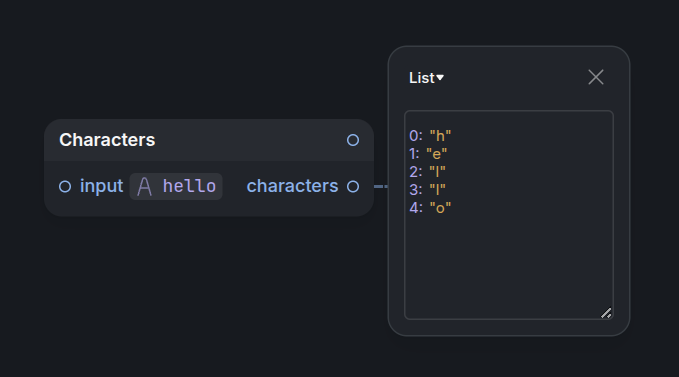Click empty area inside list output box
The height and width of the screenshot is (377, 679).
[509, 264]
